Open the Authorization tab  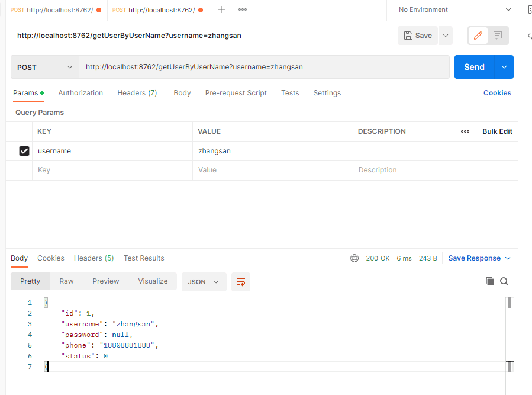(x=80, y=93)
